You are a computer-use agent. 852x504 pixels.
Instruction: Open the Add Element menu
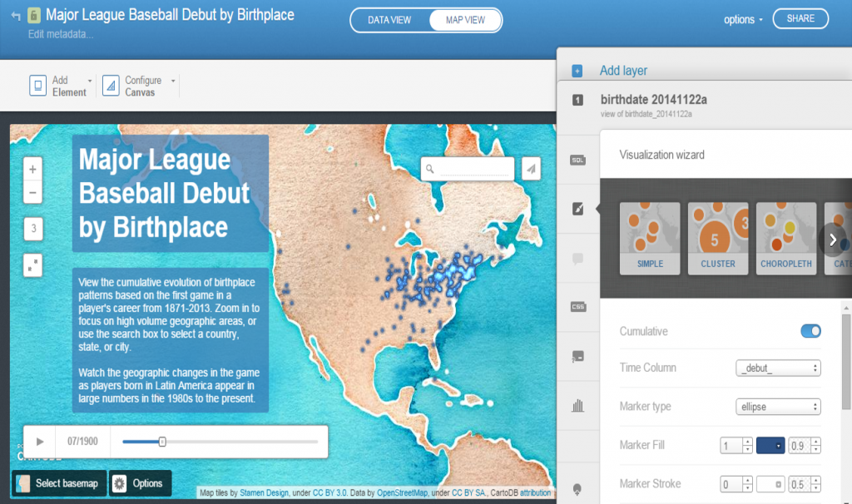click(62, 86)
